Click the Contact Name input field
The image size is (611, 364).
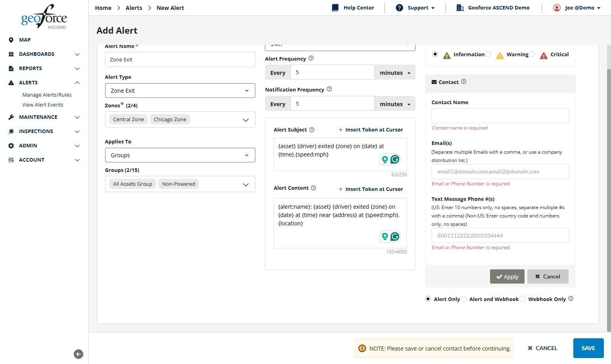[500, 116]
